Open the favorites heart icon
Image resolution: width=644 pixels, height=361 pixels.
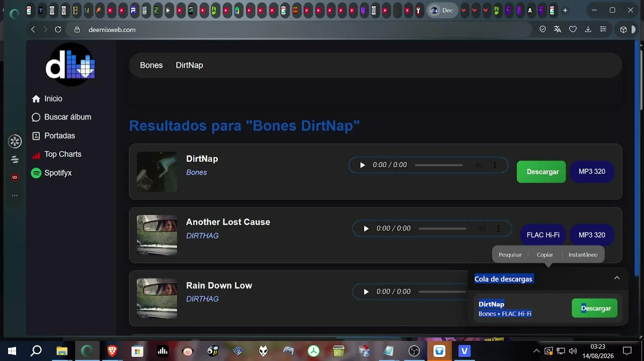click(573, 30)
